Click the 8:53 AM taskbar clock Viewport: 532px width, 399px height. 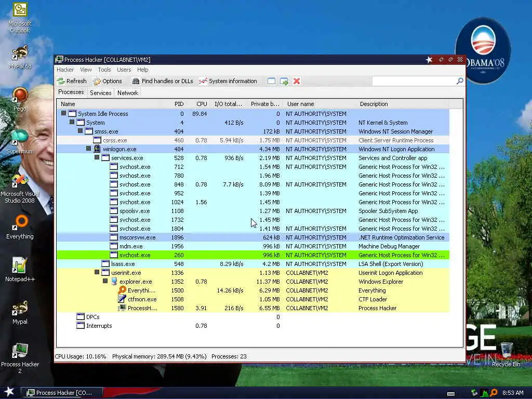click(513, 393)
